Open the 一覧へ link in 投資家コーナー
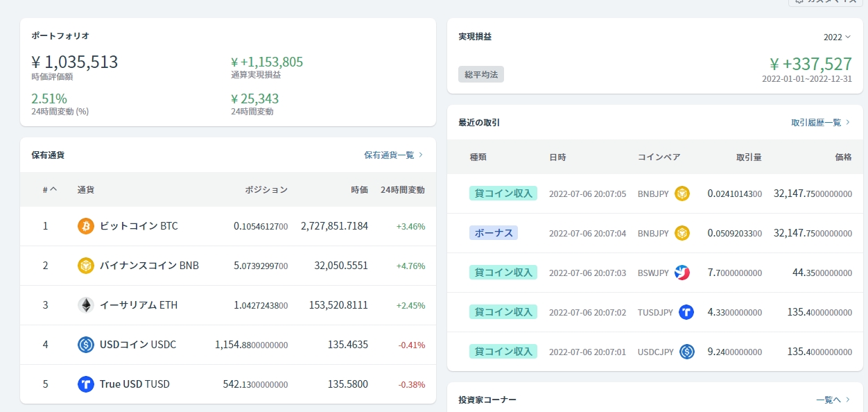 pos(833,400)
